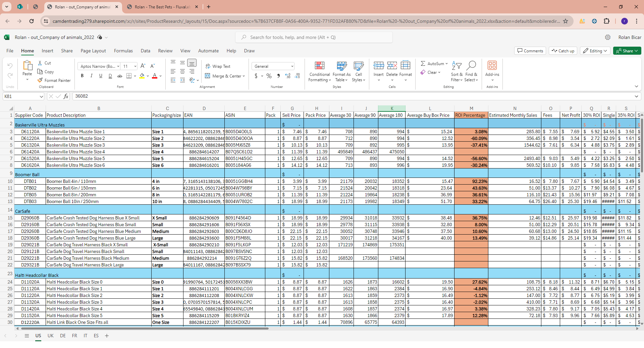644x348 pixels.
Task: Click Format As Table icon
Action: click(342, 65)
